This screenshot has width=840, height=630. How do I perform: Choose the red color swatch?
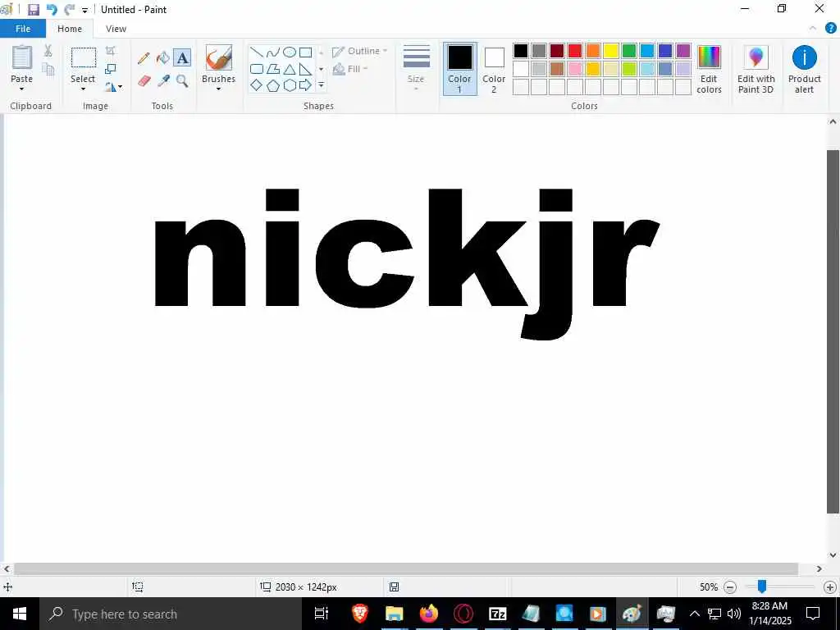(575, 51)
